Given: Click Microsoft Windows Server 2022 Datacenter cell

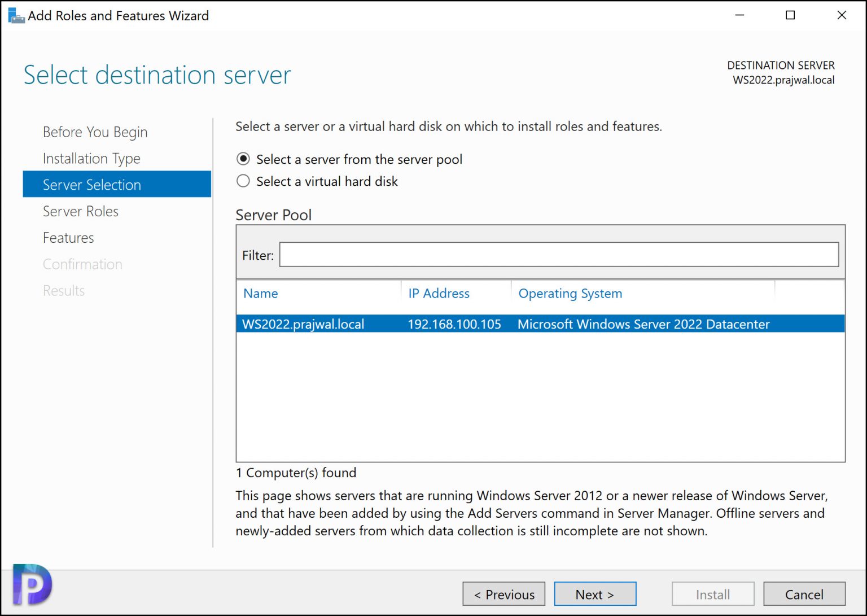Looking at the screenshot, I should (643, 324).
